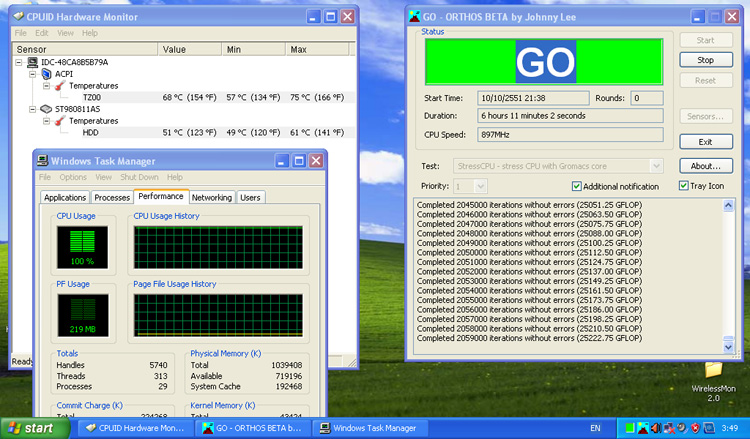This screenshot has height=439, width=750.
Task: Click the green CPU usage tray icon
Action: [x=630, y=428]
